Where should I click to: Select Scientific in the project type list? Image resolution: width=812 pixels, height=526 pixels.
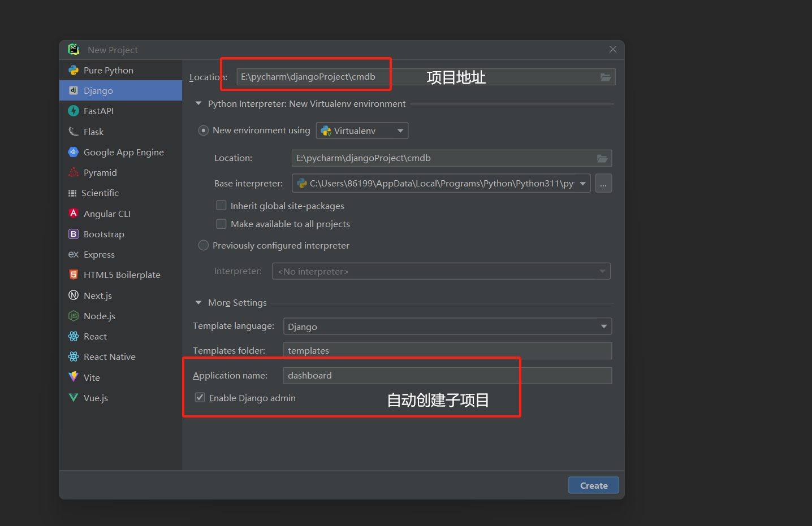120,193
